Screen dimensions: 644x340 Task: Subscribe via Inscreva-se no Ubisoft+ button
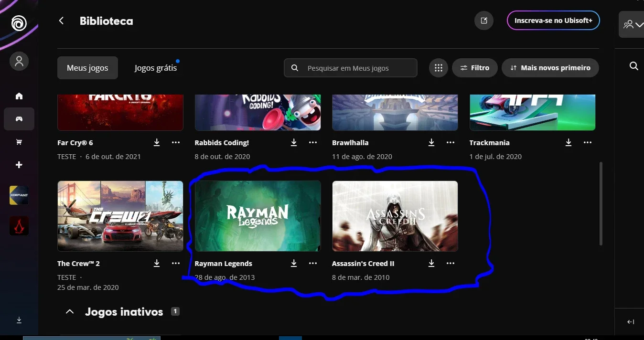tap(553, 21)
